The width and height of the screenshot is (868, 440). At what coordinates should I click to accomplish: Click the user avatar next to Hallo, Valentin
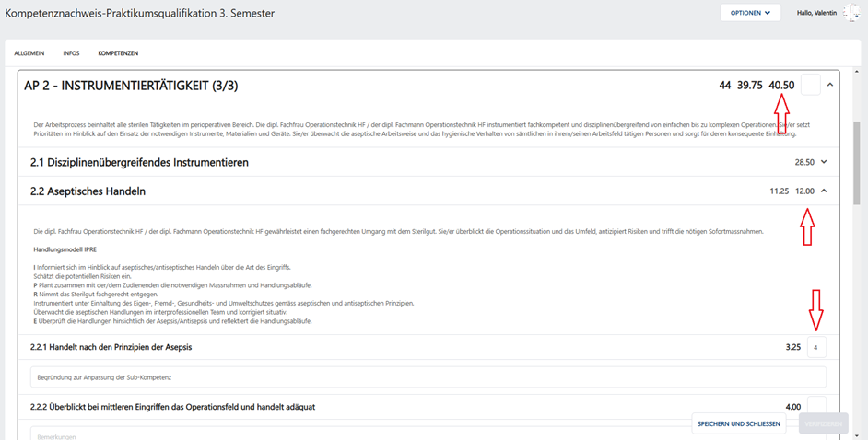point(850,13)
